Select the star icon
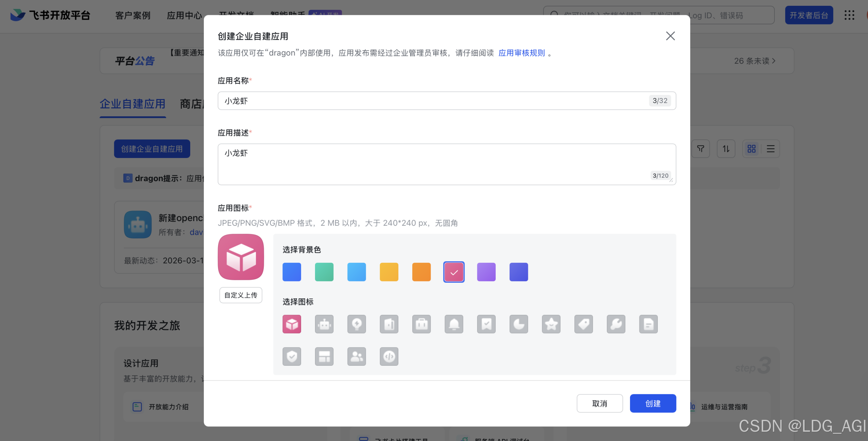 coord(551,324)
